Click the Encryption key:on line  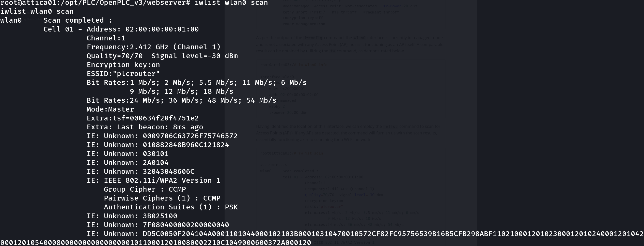click(x=123, y=65)
